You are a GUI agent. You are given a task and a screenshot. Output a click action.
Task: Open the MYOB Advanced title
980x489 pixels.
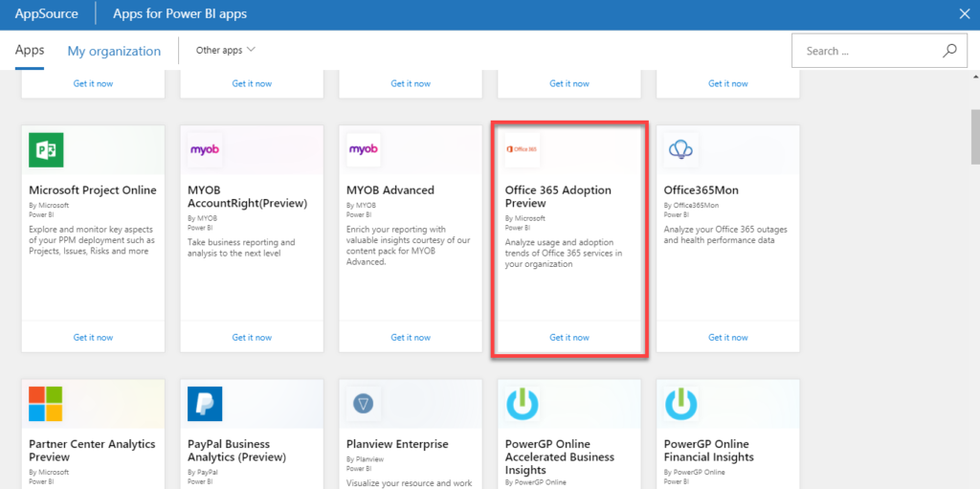click(x=390, y=190)
